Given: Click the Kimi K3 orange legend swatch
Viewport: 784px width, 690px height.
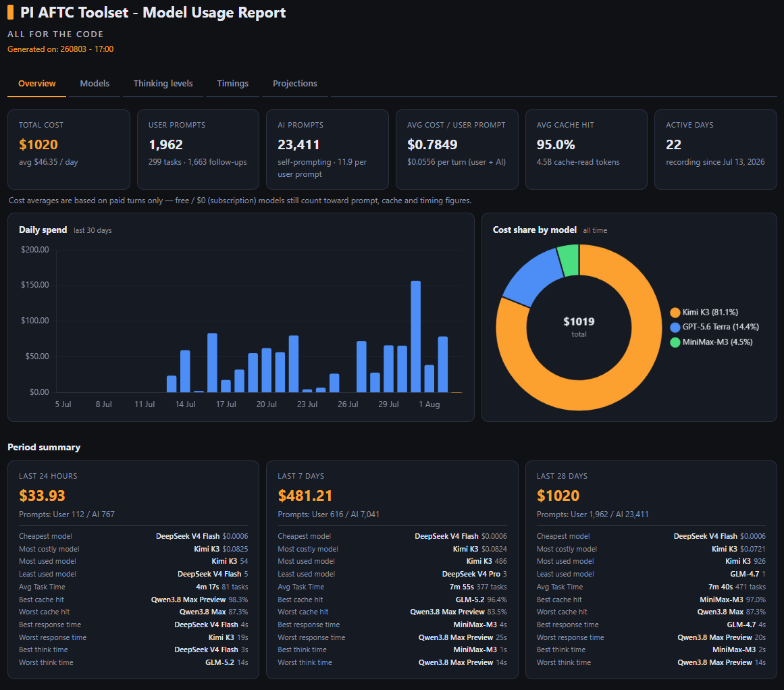Looking at the screenshot, I should click(x=675, y=313).
